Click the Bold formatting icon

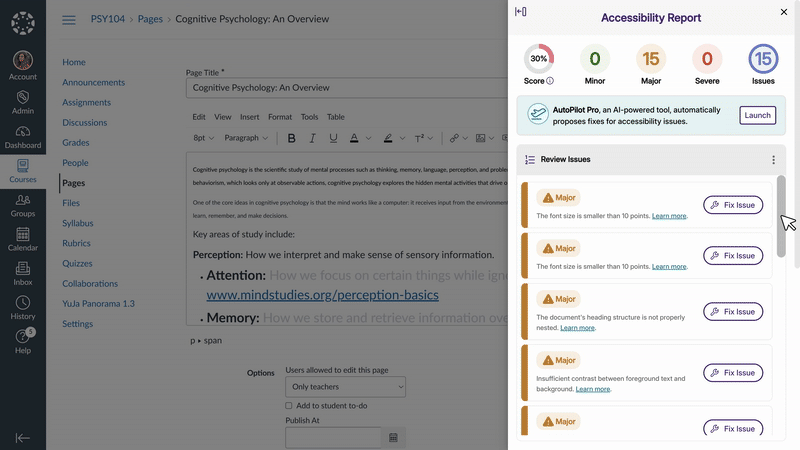click(291, 138)
